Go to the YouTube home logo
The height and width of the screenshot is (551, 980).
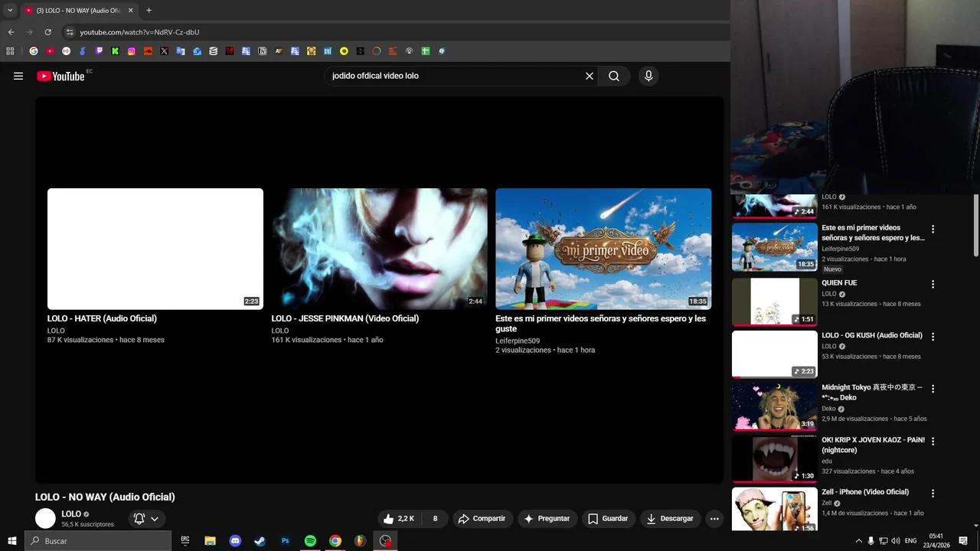pos(60,76)
